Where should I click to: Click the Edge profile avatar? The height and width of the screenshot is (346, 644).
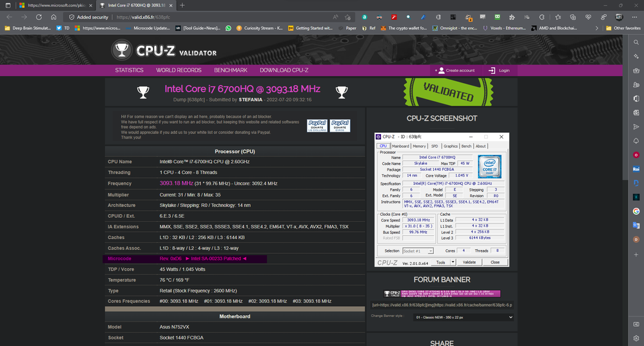coord(619,17)
